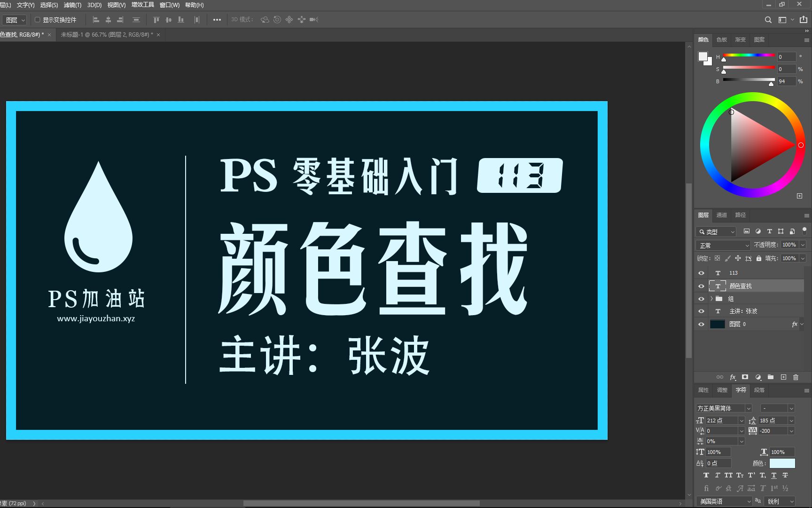The width and height of the screenshot is (812, 508).
Task: Enable the lock transparent pixels toggle
Action: pos(717,258)
